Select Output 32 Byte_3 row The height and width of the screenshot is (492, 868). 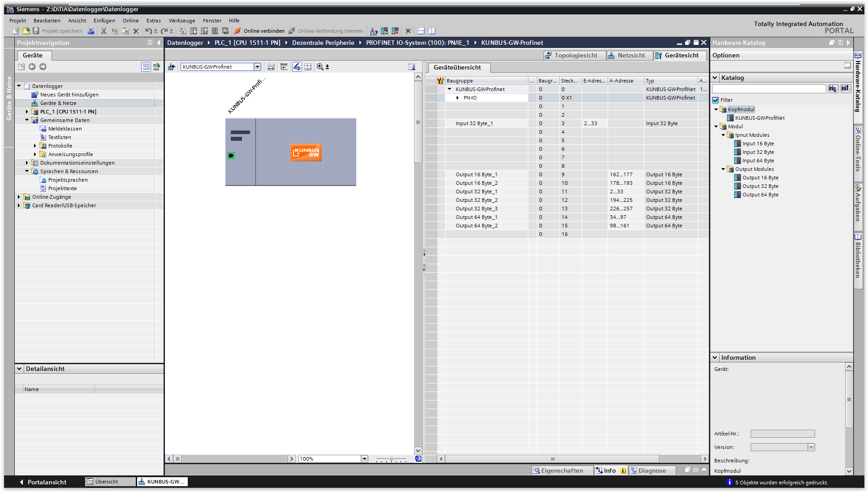pyautogui.click(x=568, y=209)
